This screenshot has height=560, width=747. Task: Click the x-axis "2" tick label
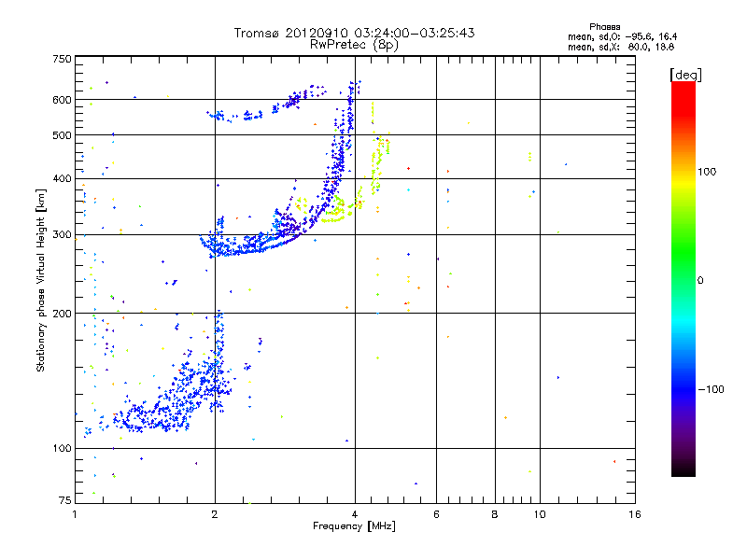pos(215,514)
